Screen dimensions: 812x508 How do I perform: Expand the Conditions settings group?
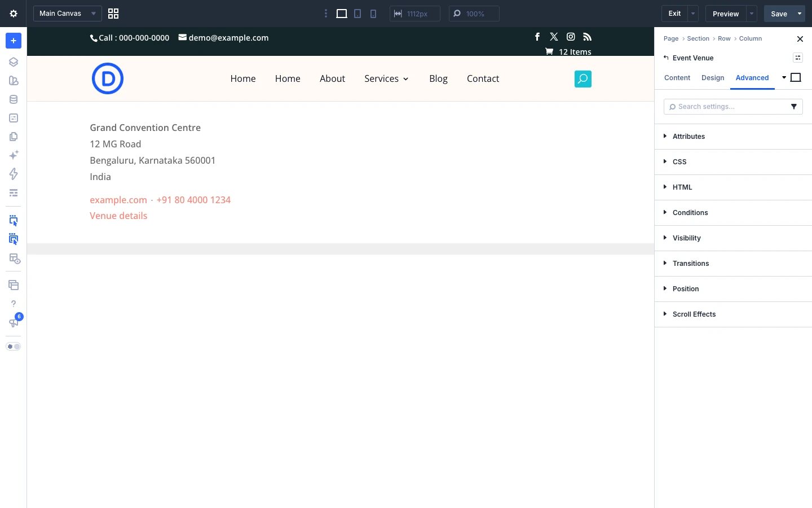(x=733, y=213)
